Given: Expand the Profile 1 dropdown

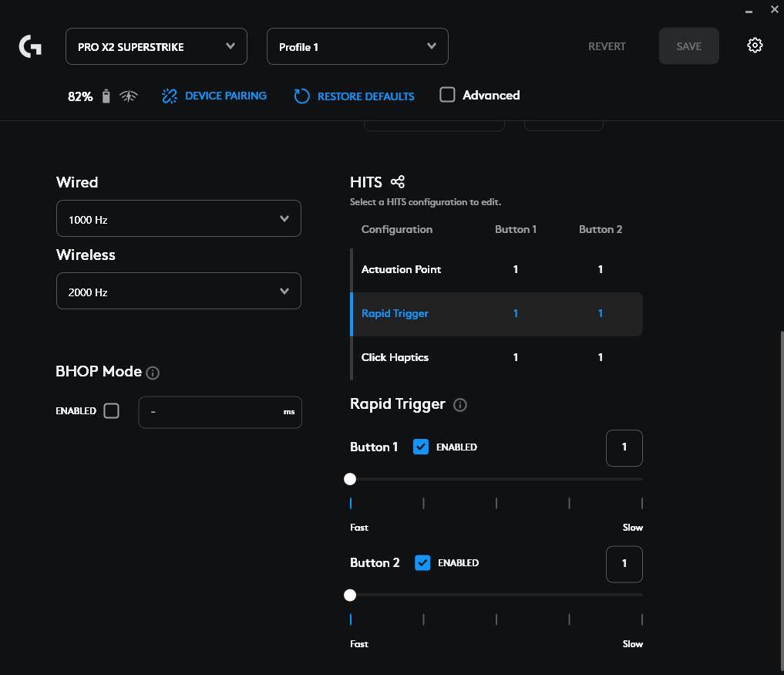Looking at the screenshot, I should pos(357,47).
